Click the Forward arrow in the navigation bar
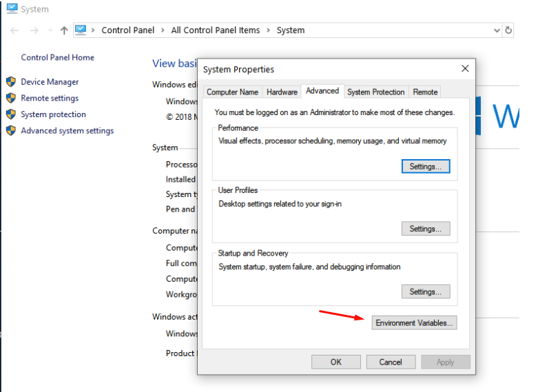 pos(34,30)
